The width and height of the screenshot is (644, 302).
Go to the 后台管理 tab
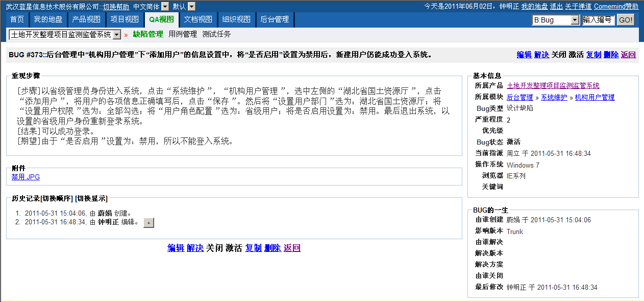(x=275, y=19)
